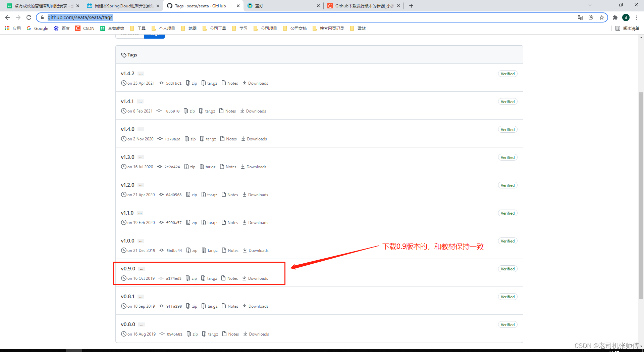Open the 个人项目 bookmarks folder
Screen dimensions: 644x352
click(x=163, y=28)
